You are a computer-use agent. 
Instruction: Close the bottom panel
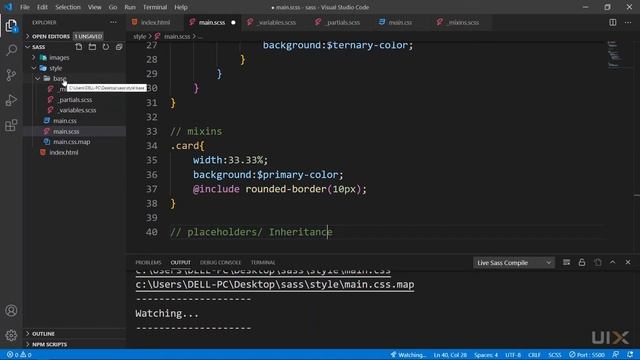[x=628, y=262]
